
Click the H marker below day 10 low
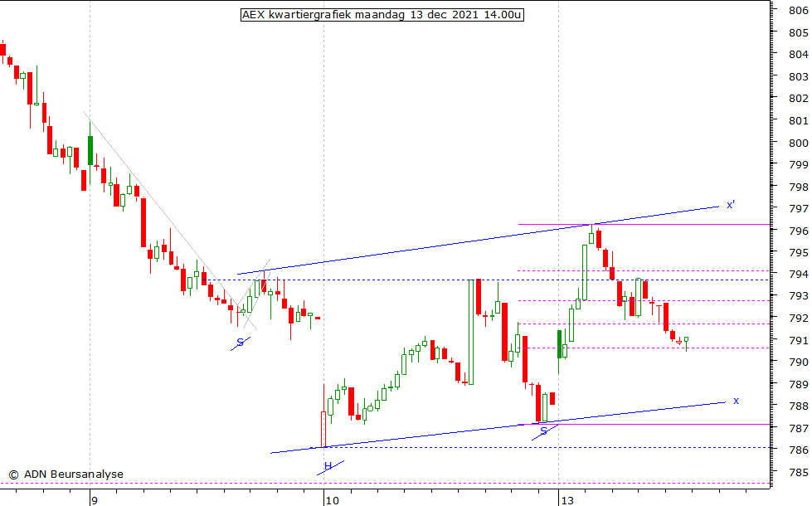click(328, 466)
